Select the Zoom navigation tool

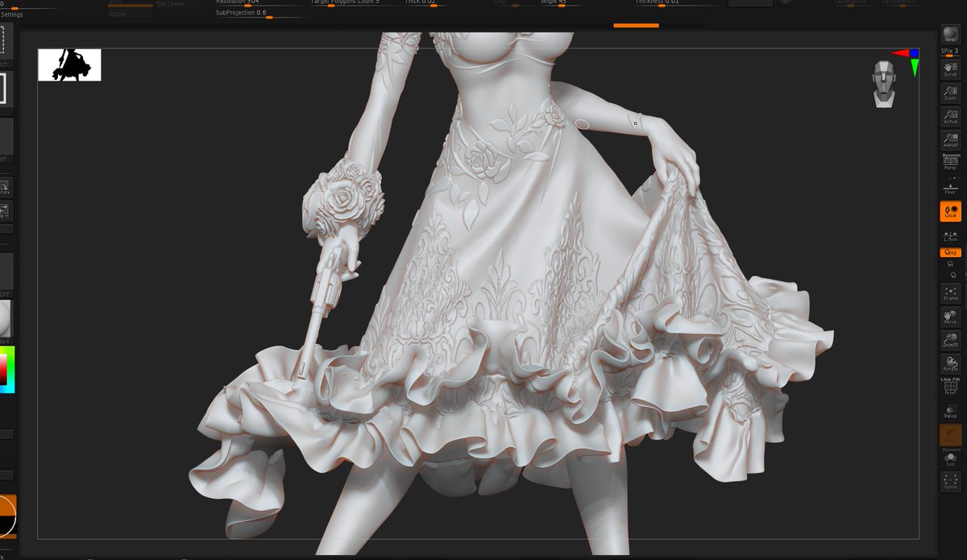tap(950, 93)
